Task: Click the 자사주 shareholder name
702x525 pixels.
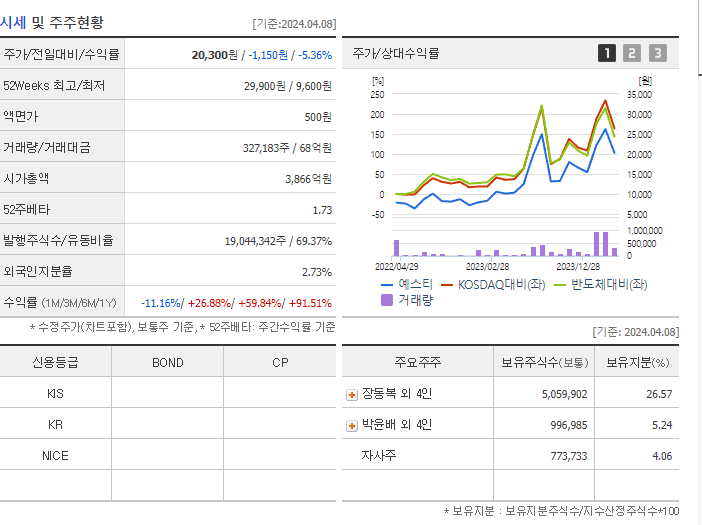Action: coord(379,455)
